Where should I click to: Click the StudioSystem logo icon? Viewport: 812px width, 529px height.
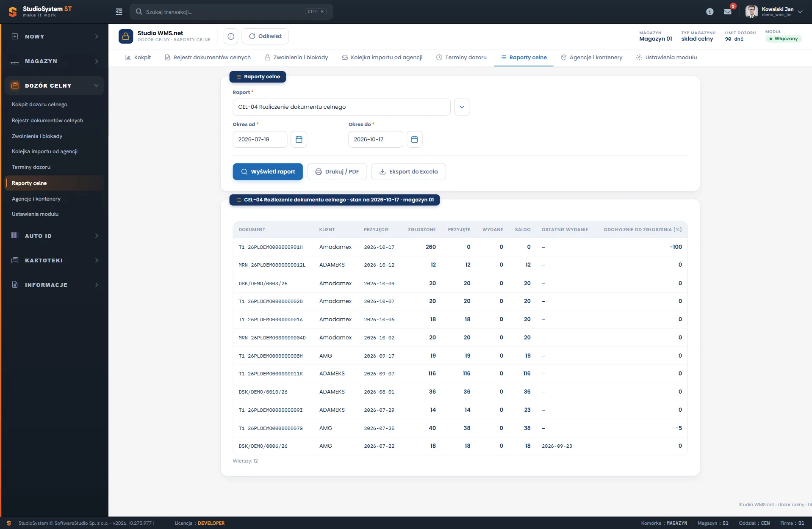click(x=13, y=12)
